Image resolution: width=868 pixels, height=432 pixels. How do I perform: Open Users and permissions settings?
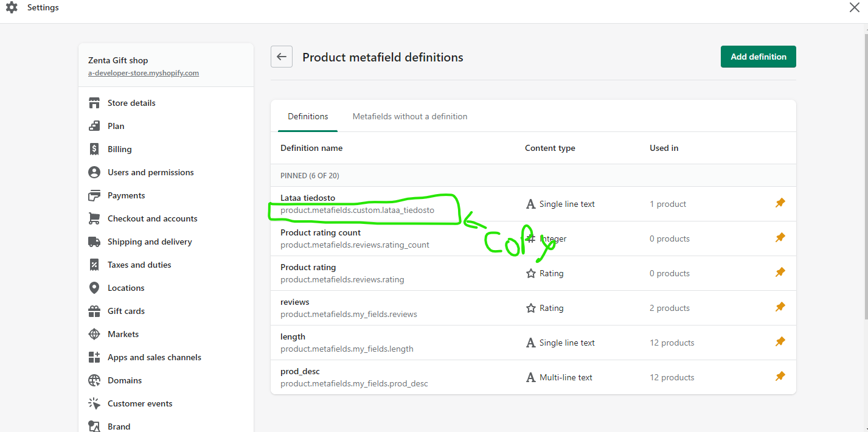pyautogui.click(x=150, y=172)
